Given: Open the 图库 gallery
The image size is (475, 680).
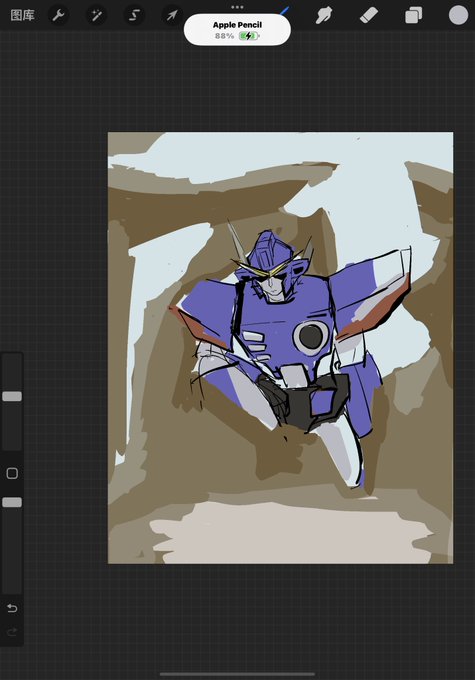Looking at the screenshot, I should pyautogui.click(x=22, y=16).
